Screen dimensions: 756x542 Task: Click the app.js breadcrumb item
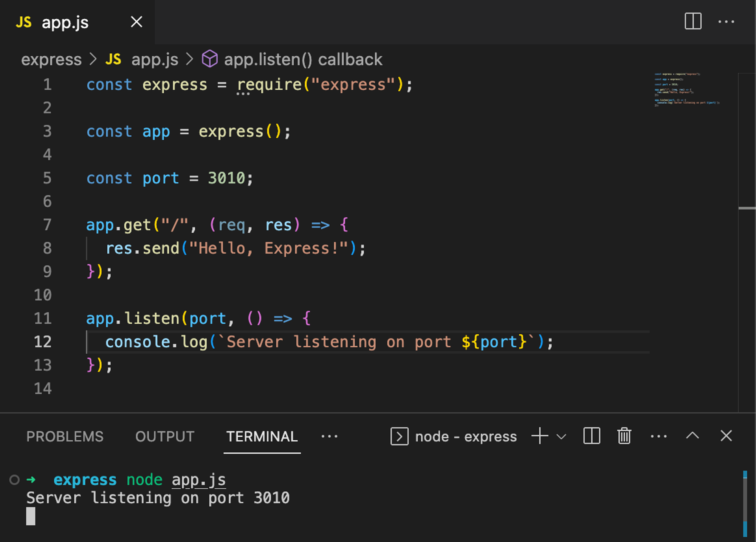(x=155, y=60)
